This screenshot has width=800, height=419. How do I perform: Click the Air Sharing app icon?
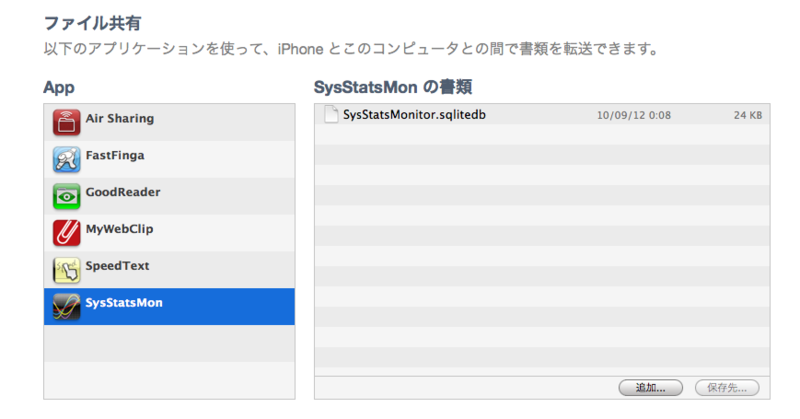coord(67,122)
